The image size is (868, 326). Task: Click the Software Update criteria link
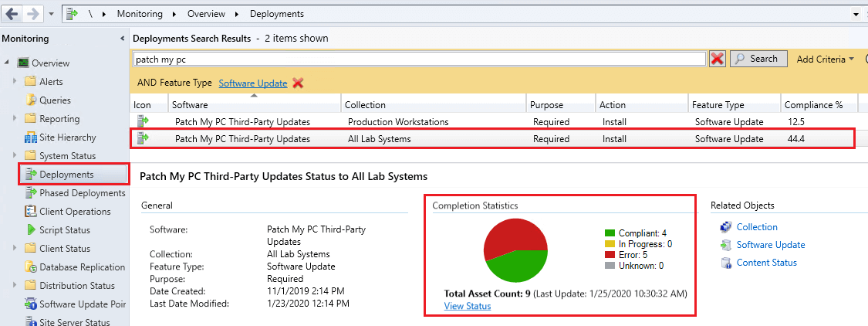(x=253, y=83)
